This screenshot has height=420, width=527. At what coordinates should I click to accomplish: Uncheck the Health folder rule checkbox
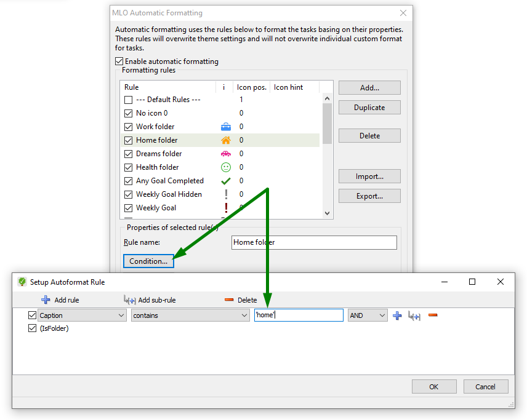point(129,167)
